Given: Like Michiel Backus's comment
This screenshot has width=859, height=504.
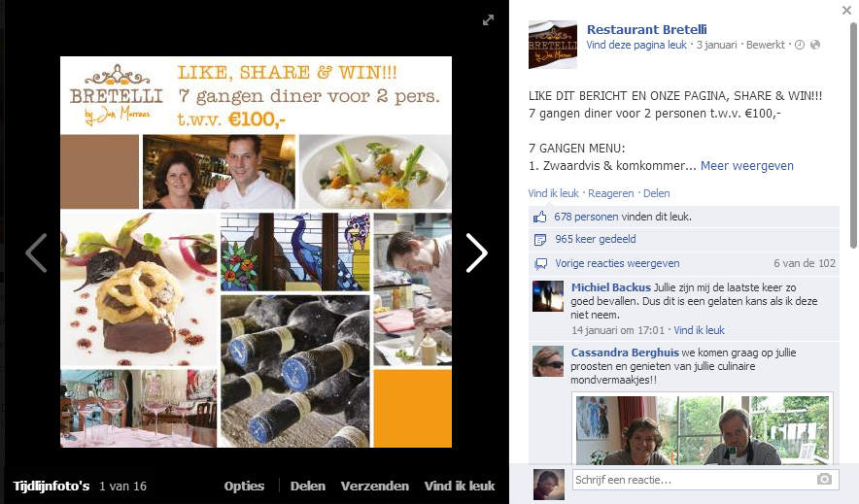Looking at the screenshot, I should (x=699, y=330).
